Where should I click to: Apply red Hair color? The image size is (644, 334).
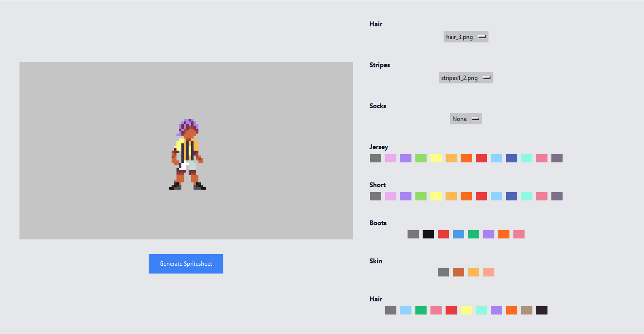pyautogui.click(x=451, y=311)
